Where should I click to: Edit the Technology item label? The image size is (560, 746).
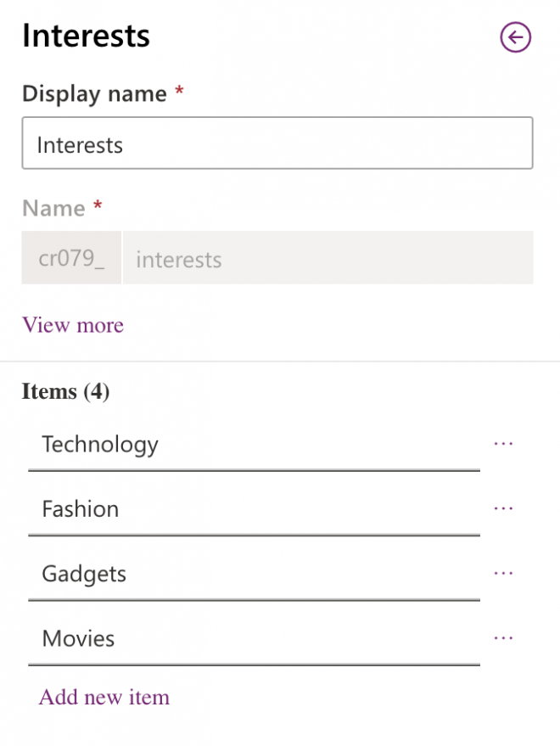coord(254,445)
